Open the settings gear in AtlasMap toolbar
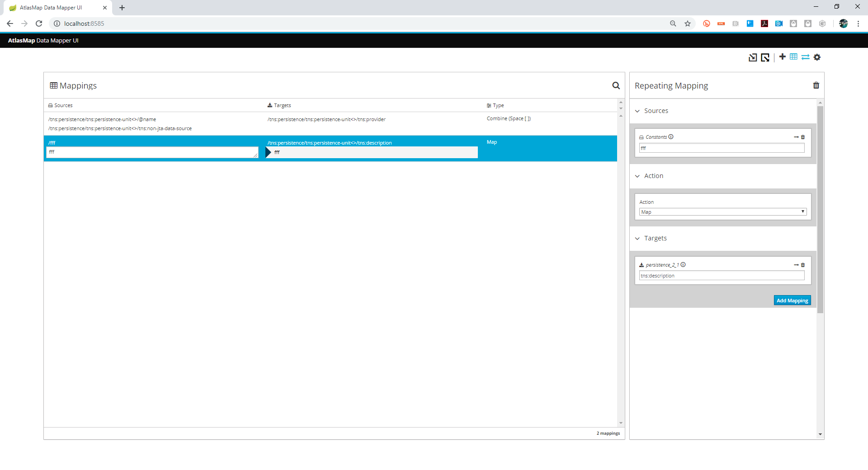The height and width of the screenshot is (470, 868). 817,57
